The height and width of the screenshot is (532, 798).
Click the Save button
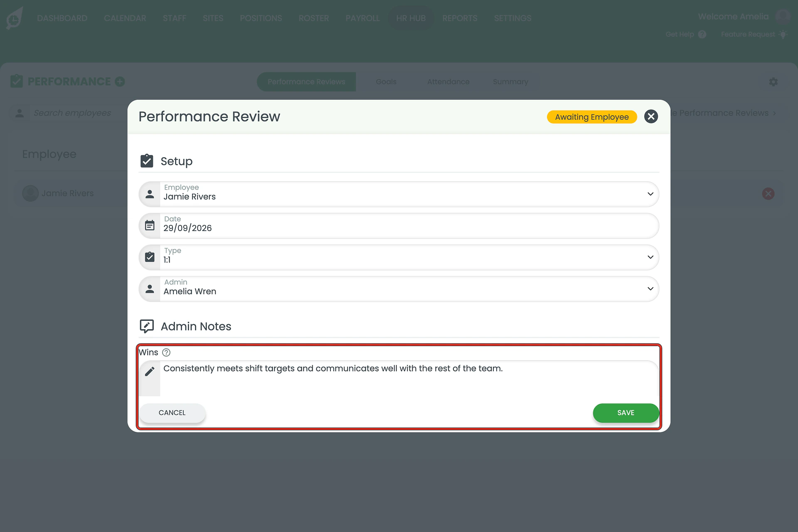626,413
